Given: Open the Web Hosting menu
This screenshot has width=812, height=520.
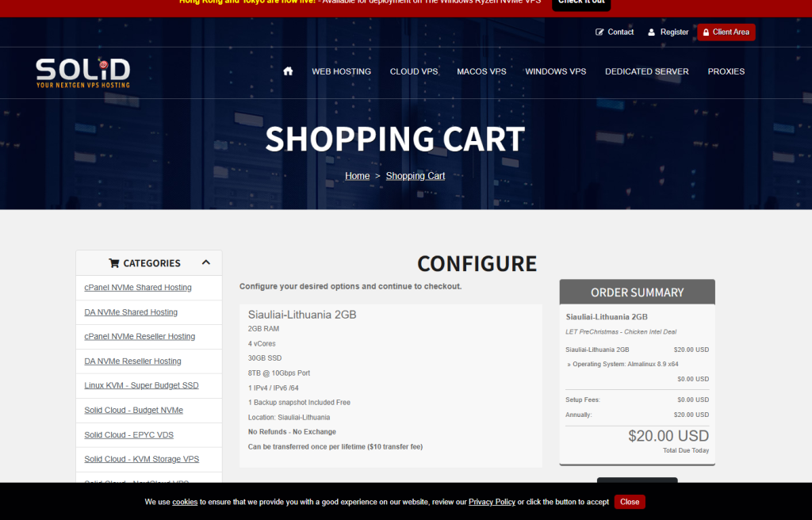Looking at the screenshot, I should (x=341, y=71).
